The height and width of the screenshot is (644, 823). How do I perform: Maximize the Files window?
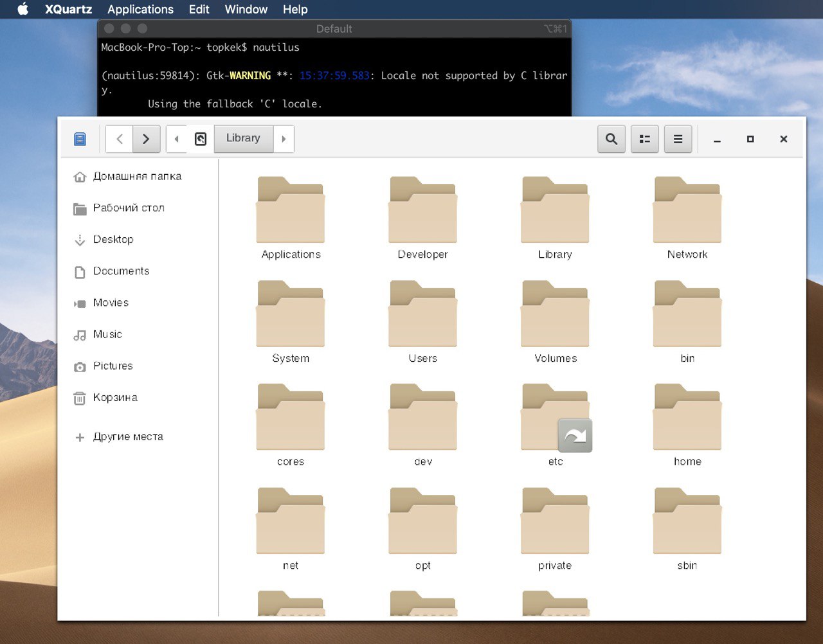tap(750, 139)
